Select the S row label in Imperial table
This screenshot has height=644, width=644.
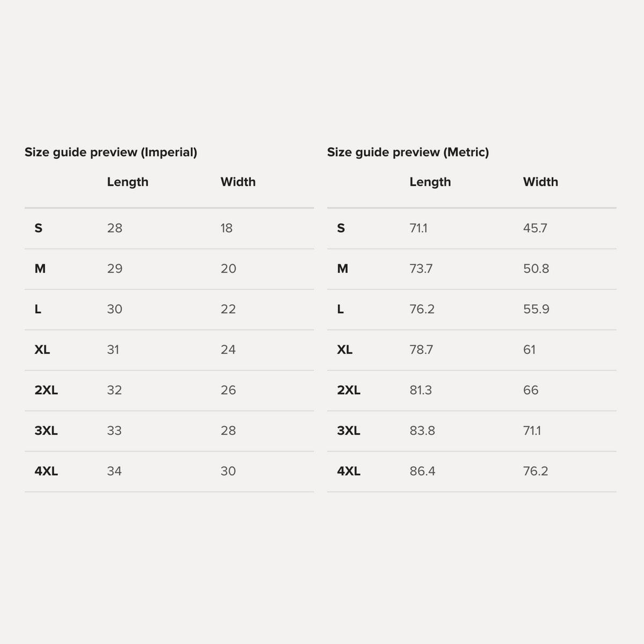(39, 228)
